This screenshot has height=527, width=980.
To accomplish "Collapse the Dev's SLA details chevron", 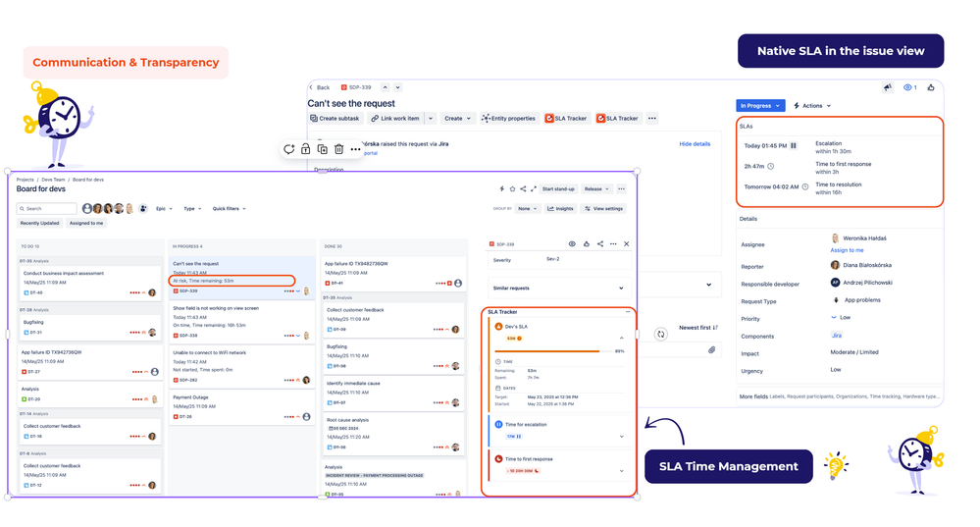I will (621, 338).
